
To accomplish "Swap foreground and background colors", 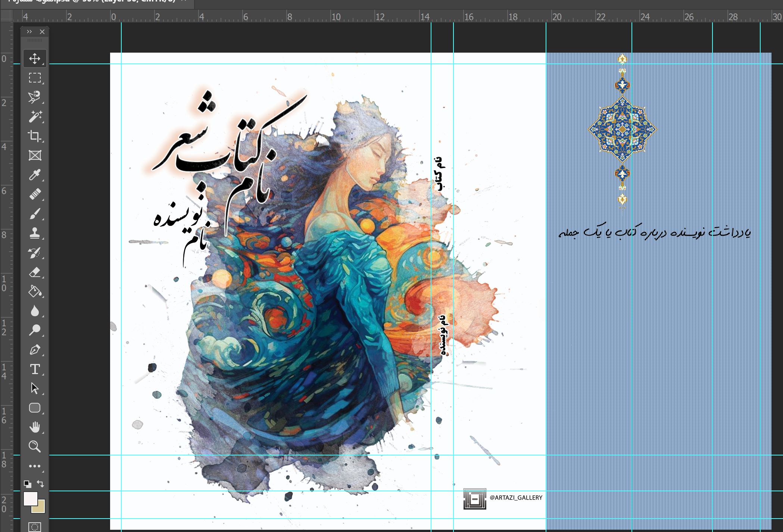I will coord(41,484).
